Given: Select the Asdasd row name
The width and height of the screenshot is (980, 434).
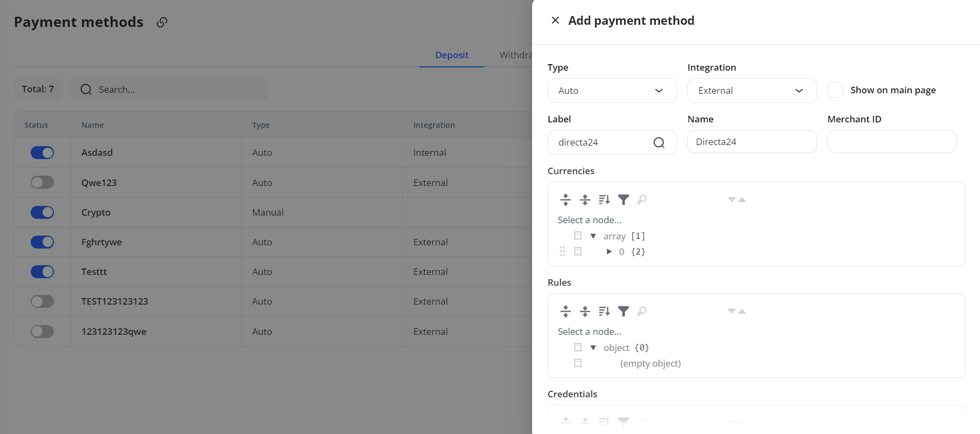Looking at the screenshot, I should (x=97, y=153).
